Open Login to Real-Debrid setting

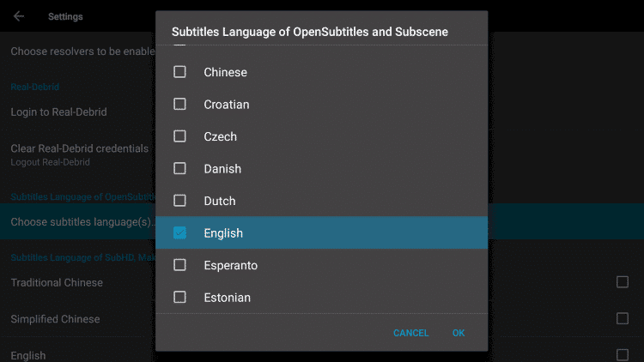tap(58, 112)
